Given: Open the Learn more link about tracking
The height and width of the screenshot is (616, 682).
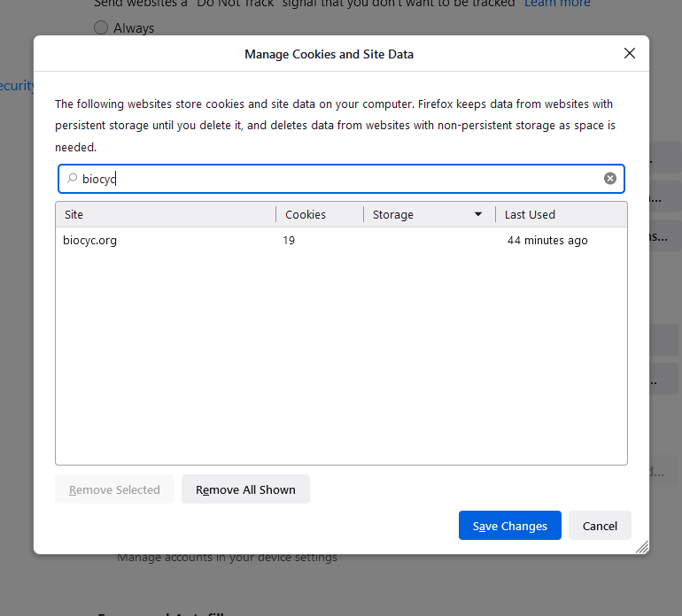Looking at the screenshot, I should point(557,4).
